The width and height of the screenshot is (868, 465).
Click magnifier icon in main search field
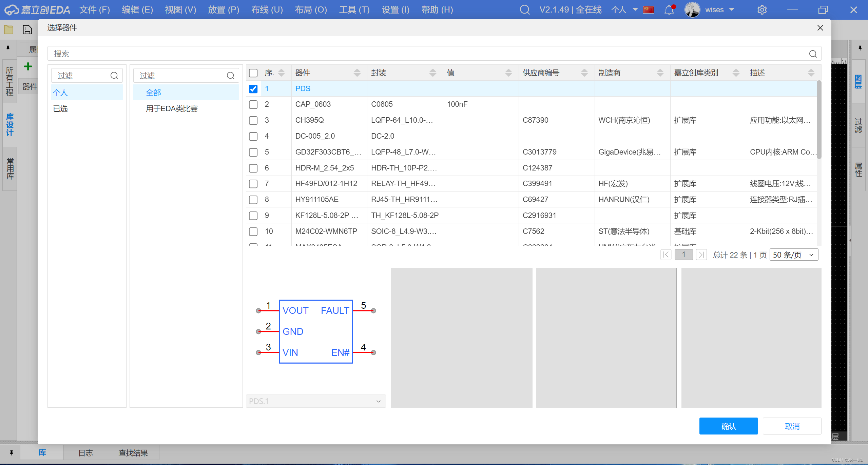click(813, 54)
